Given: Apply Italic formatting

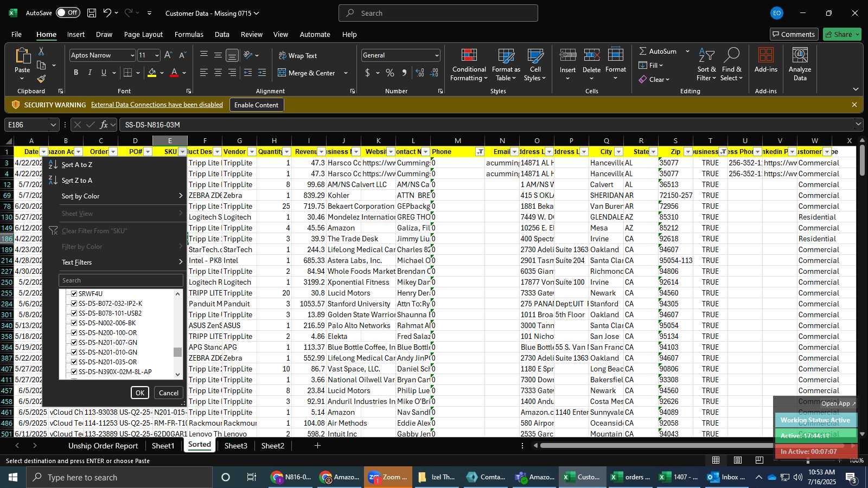Looking at the screenshot, I should coord(90,73).
